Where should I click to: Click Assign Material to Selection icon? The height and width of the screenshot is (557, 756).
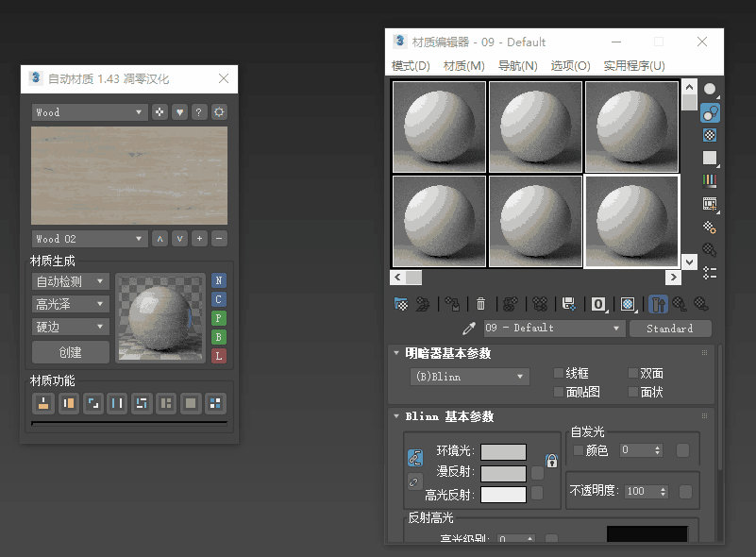coord(452,304)
